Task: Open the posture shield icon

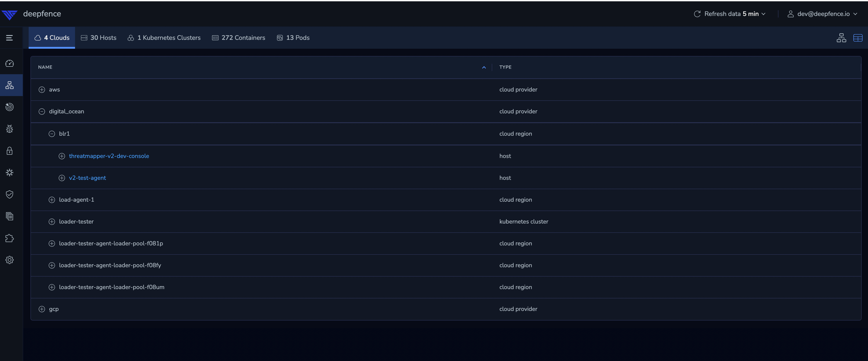Action: tap(10, 194)
